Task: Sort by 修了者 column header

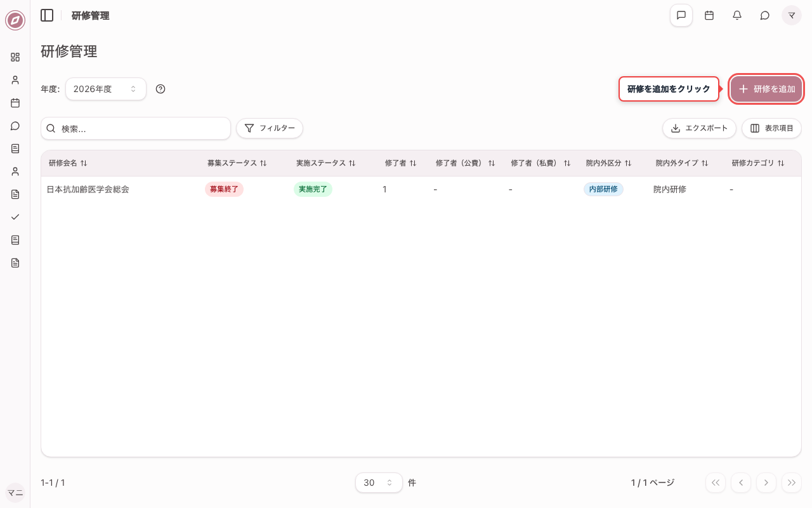Action: pyautogui.click(x=401, y=163)
